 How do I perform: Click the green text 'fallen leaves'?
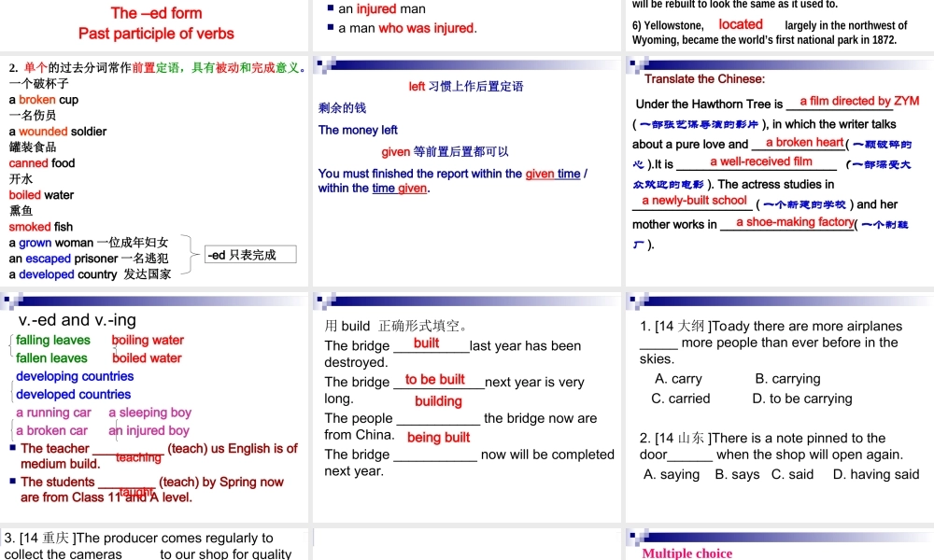(x=51, y=358)
